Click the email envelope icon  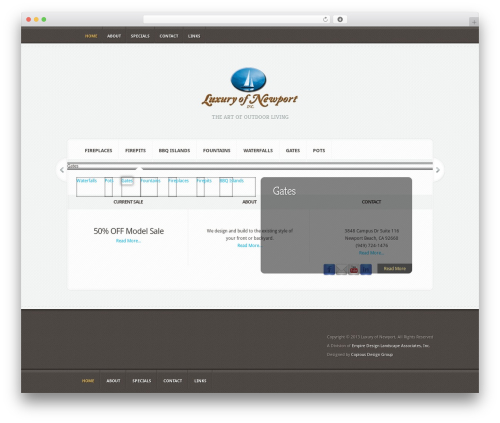tap(341, 269)
